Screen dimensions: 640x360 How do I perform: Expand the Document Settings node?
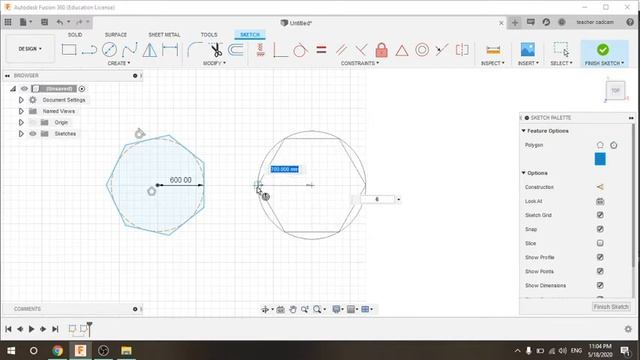tap(21, 100)
